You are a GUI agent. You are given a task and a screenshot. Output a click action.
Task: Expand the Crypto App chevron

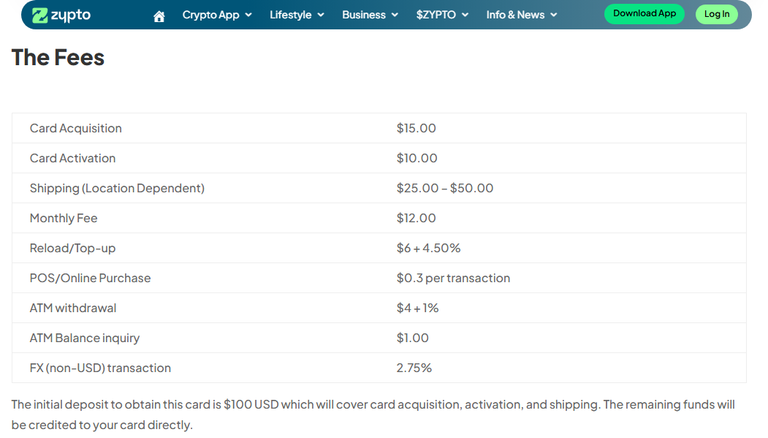248,15
